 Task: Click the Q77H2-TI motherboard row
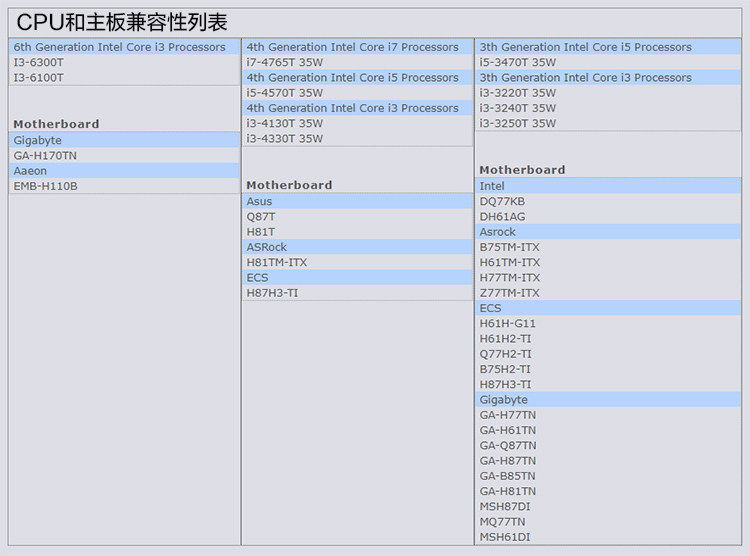point(608,355)
